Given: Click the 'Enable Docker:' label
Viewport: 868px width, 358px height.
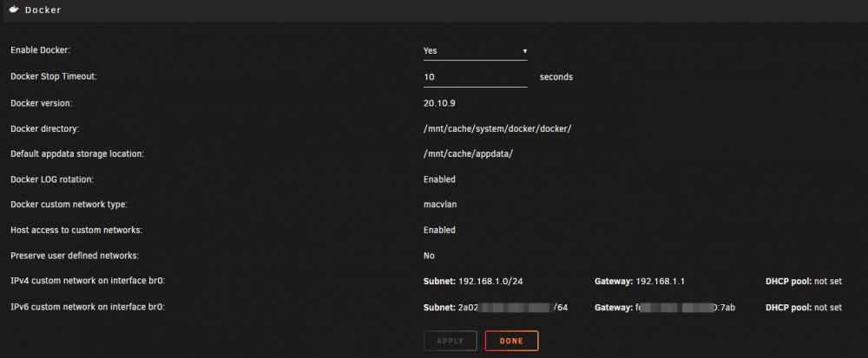Looking at the screenshot, I should click(41, 50).
